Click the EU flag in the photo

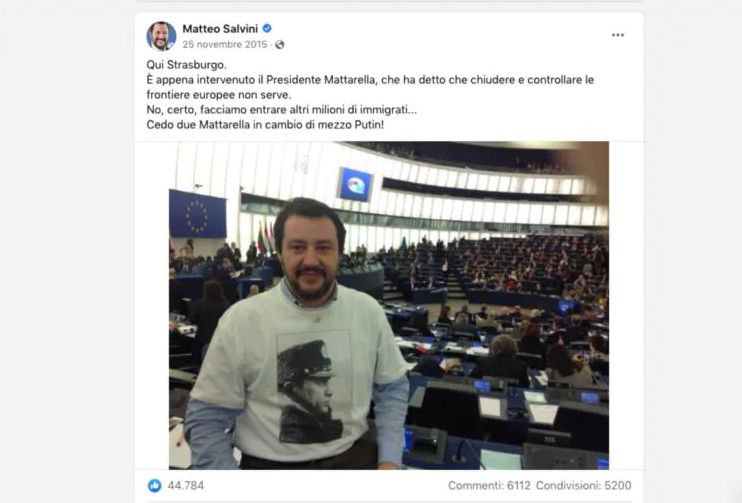[x=198, y=214]
